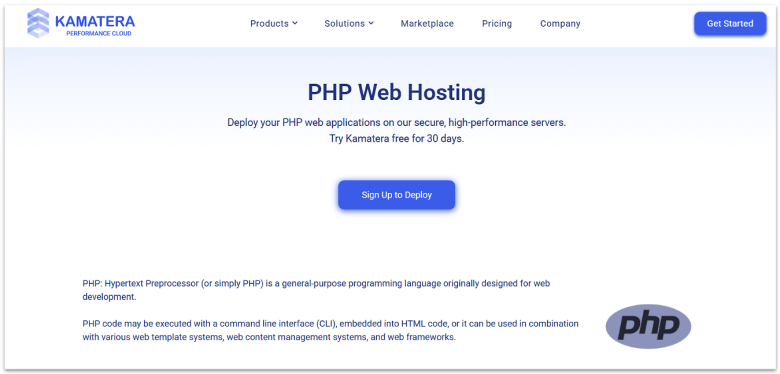Click the 'PHP code may be executed' paragraph

[330, 330]
